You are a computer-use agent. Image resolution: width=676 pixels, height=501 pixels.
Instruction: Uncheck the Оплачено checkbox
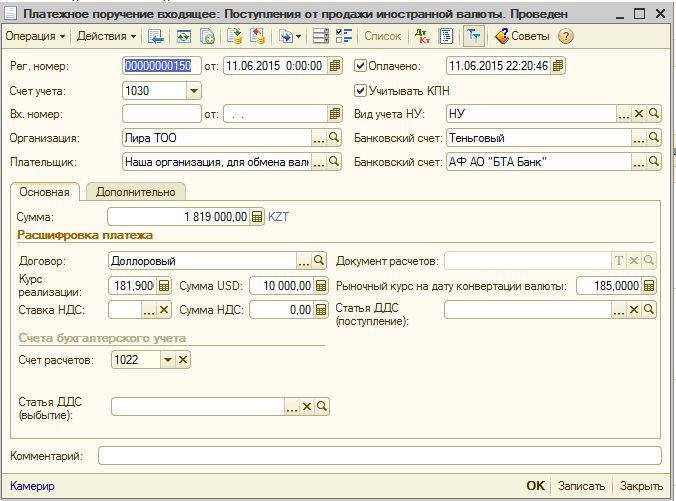click(x=360, y=66)
